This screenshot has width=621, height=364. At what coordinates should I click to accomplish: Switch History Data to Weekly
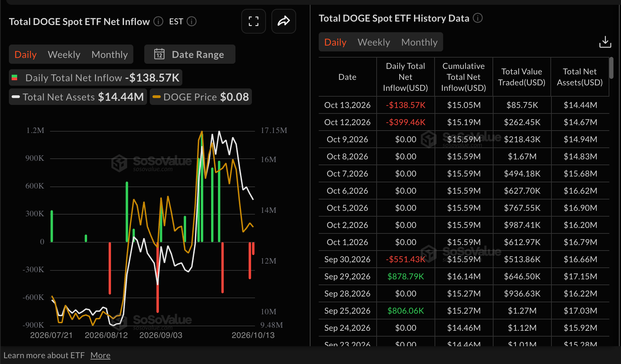(x=374, y=42)
